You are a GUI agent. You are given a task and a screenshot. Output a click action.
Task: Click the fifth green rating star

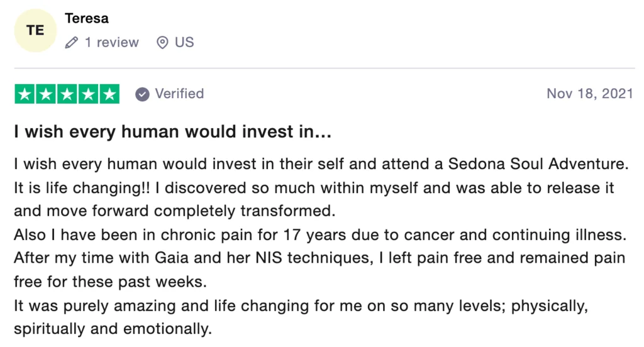pos(109,94)
